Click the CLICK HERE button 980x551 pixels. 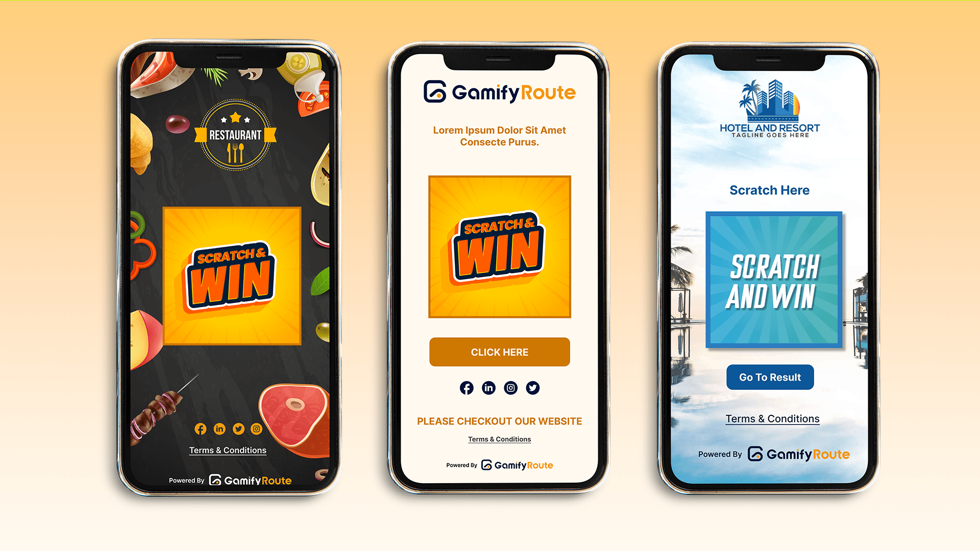[499, 352]
